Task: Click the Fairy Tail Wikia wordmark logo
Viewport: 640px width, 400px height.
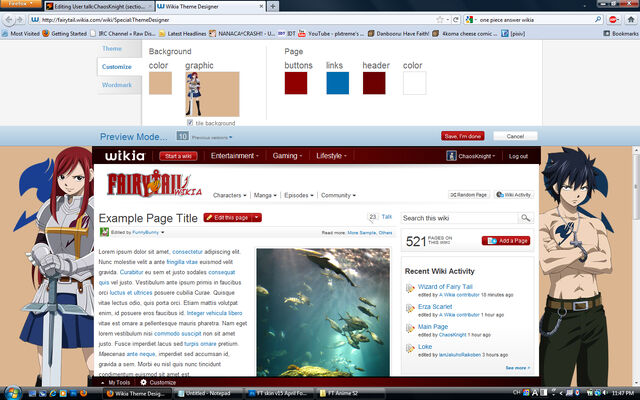Action: [x=154, y=184]
